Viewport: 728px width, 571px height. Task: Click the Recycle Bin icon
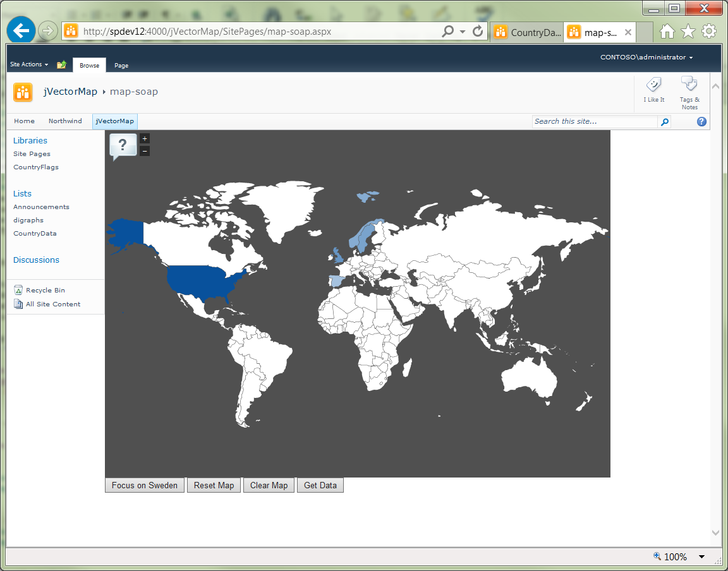[x=18, y=290]
